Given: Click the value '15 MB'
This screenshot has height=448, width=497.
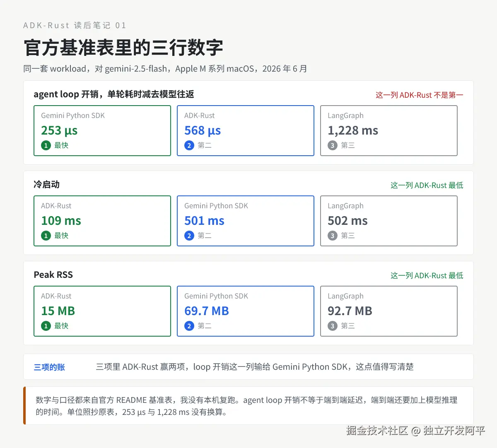Looking at the screenshot, I should tap(58, 311).
